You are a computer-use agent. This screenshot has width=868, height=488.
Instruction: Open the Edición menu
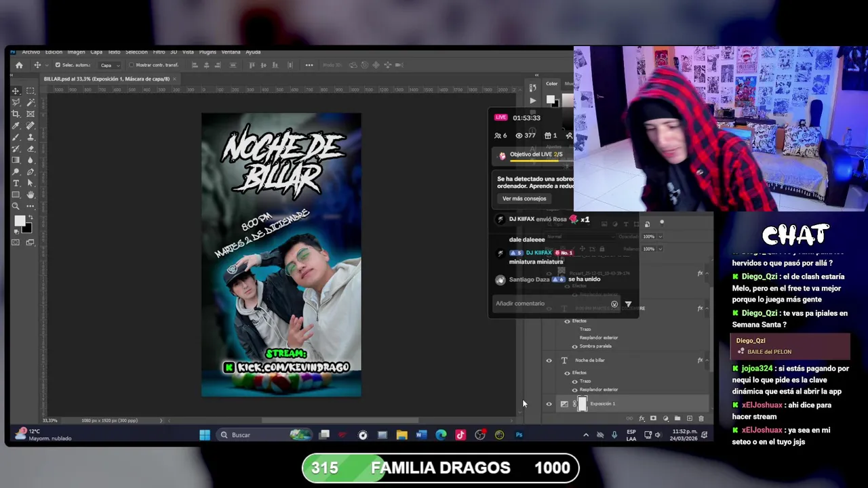[54, 52]
